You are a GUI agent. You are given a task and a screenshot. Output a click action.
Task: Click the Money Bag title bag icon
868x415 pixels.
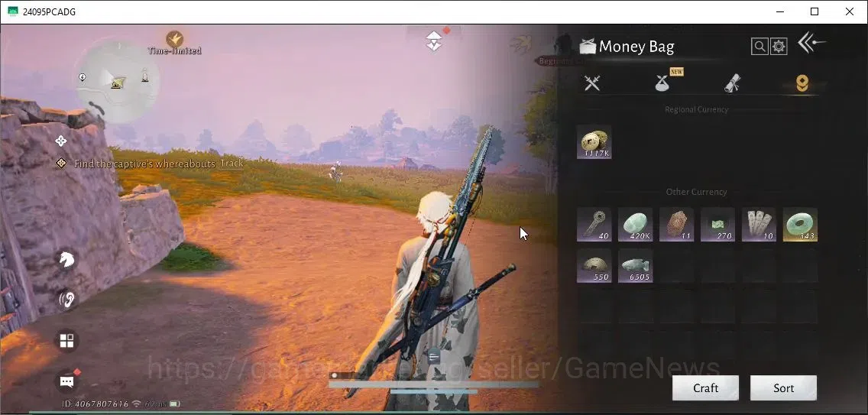(x=587, y=47)
